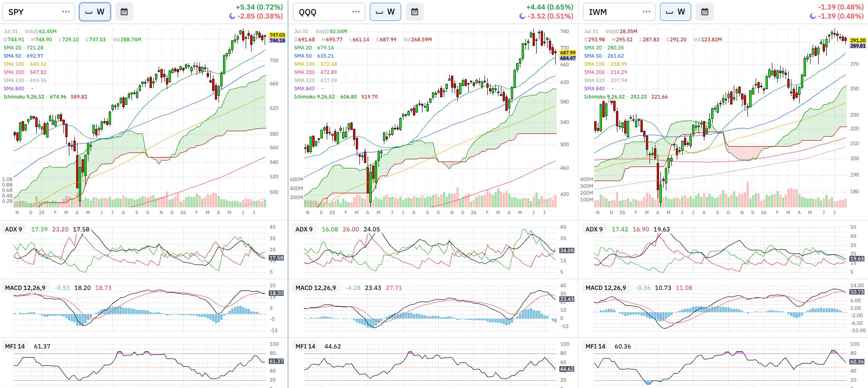Click the Ichimoku 9,26,52 legend on QQQ chart
This screenshot has height=388, width=868.
pos(336,97)
